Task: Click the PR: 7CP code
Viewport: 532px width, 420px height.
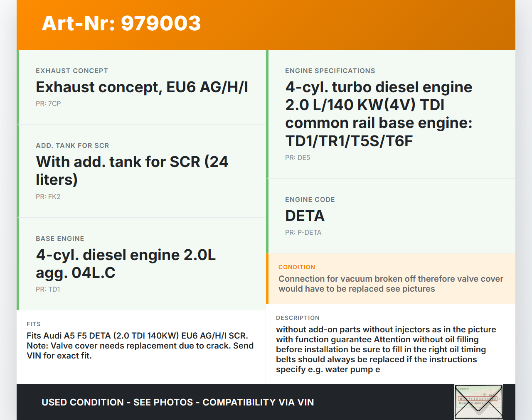Action: pos(48,103)
